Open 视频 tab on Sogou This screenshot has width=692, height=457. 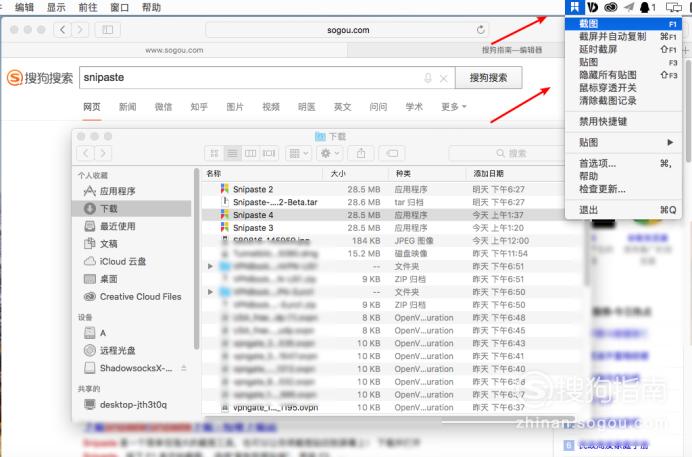pyautogui.click(x=271, y=107)
